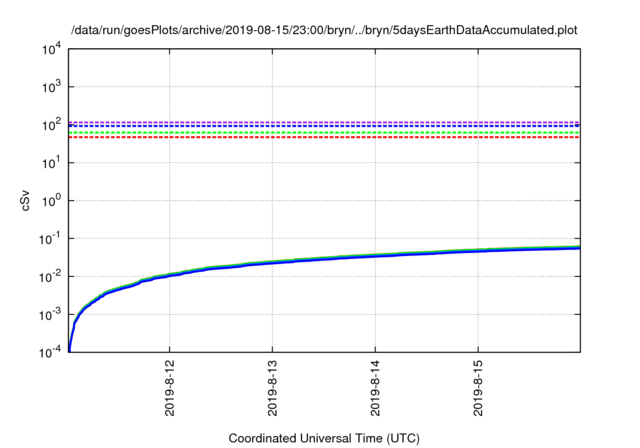Click the 10^-4 y-axis tick label
The image size is (640, 448).
[x=50, y=352]
